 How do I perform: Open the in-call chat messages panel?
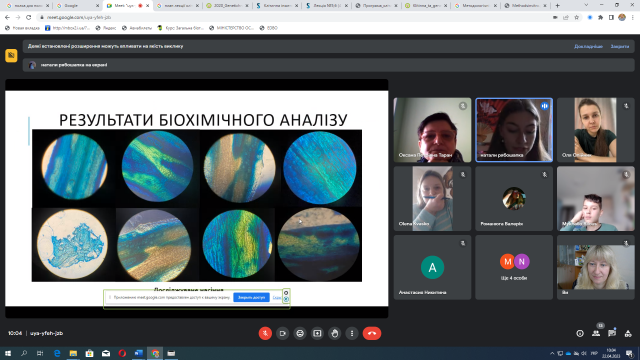612,333
